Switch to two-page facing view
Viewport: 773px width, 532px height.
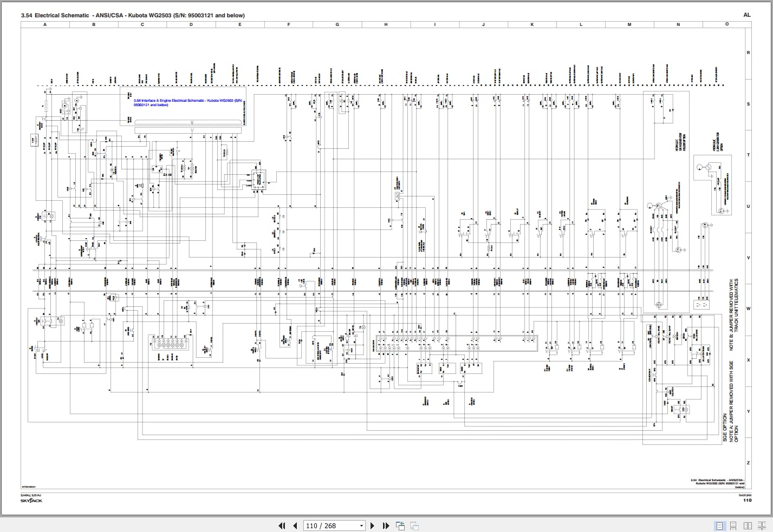(748, 526)
